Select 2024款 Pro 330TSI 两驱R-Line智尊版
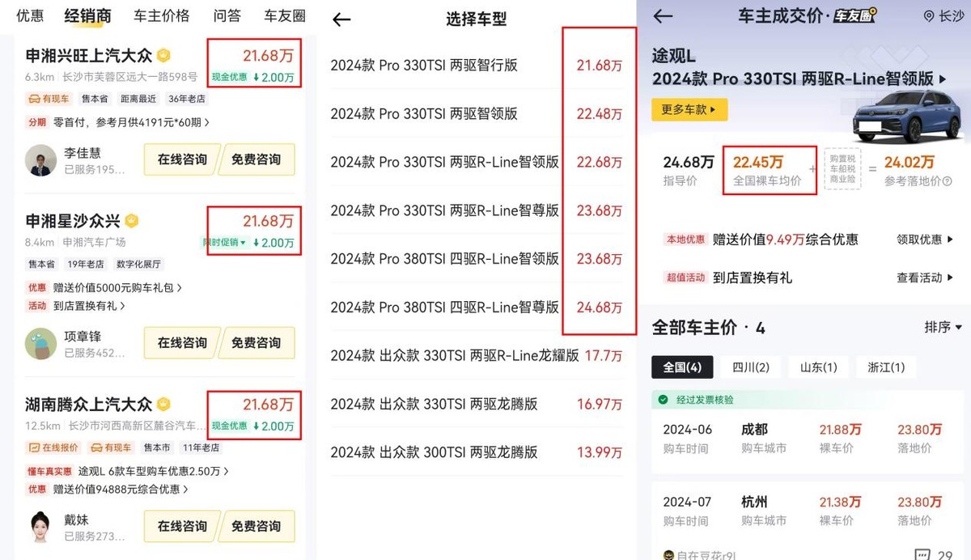971x560 pixels. [477, 210]
